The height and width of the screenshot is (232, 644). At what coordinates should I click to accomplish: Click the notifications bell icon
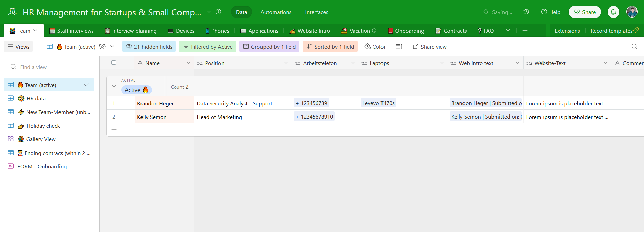click(x=613, y=12)
